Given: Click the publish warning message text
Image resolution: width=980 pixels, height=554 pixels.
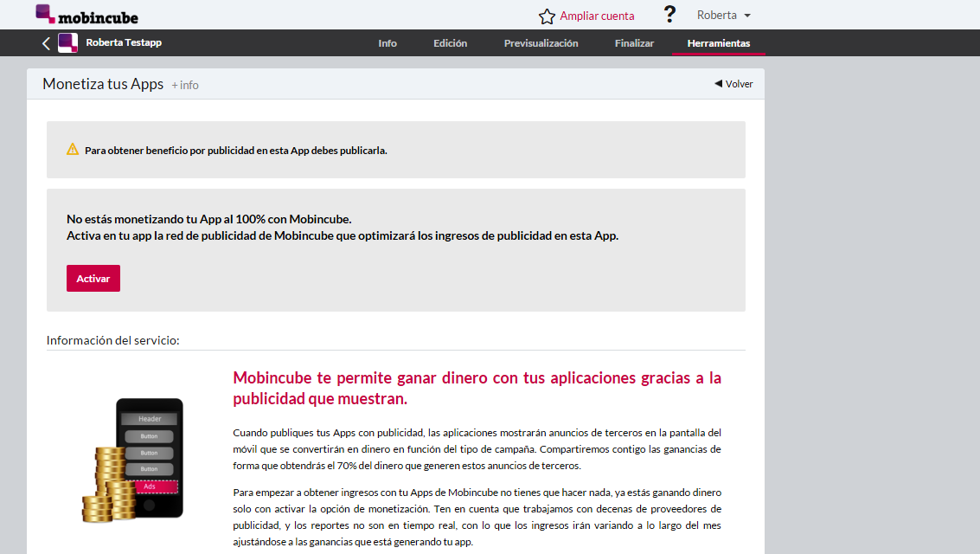Looking at the screenshot, I should [x=235, y=151].
